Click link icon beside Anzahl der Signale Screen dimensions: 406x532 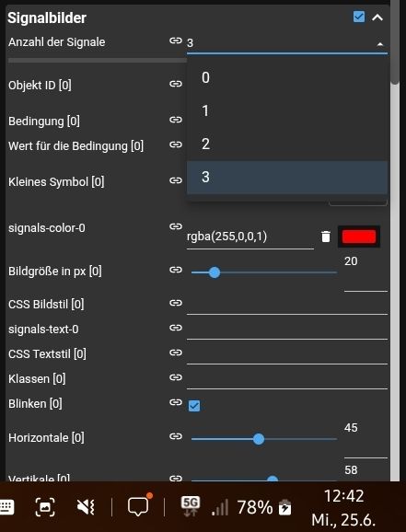tap(176, 40)
